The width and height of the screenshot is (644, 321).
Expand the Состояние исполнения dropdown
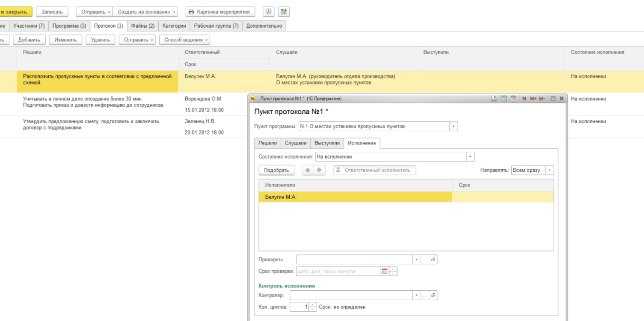coord(471,156)
